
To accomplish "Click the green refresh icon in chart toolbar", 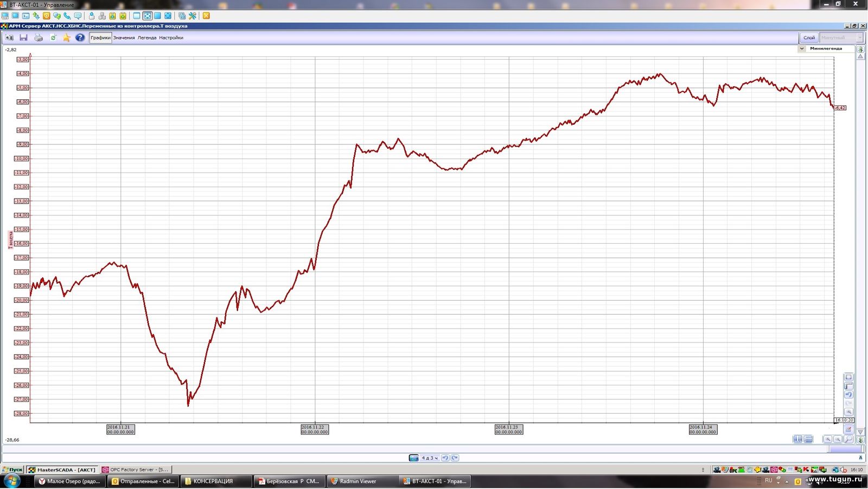I will (53, 37).
